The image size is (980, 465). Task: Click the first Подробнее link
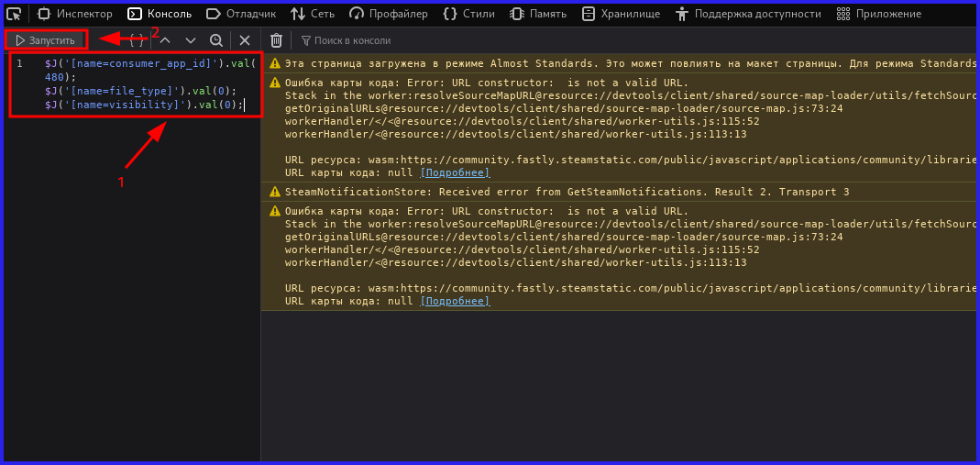tap(455, 172)
